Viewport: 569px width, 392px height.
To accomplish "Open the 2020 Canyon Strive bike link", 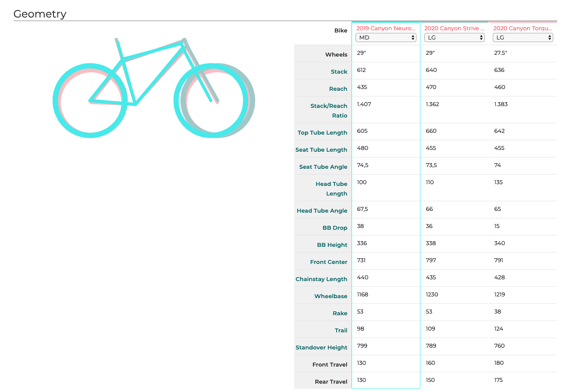I will [x=455, y=29].
